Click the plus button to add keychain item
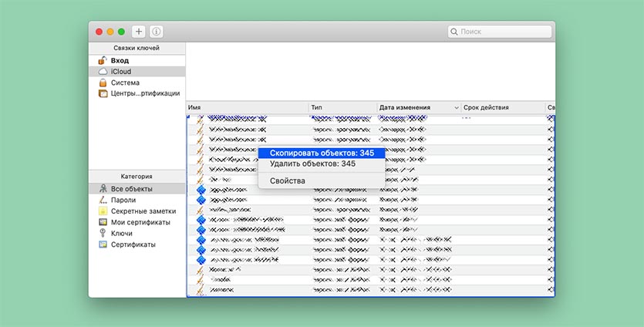Viewport: 644px width, 327px height. (x=139, y=32)
